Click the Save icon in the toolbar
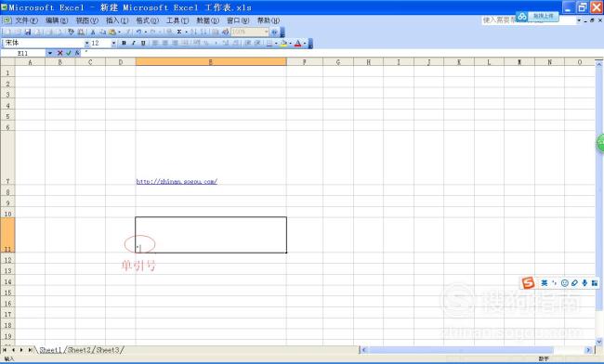604x364 pixels. pos(28,32)
